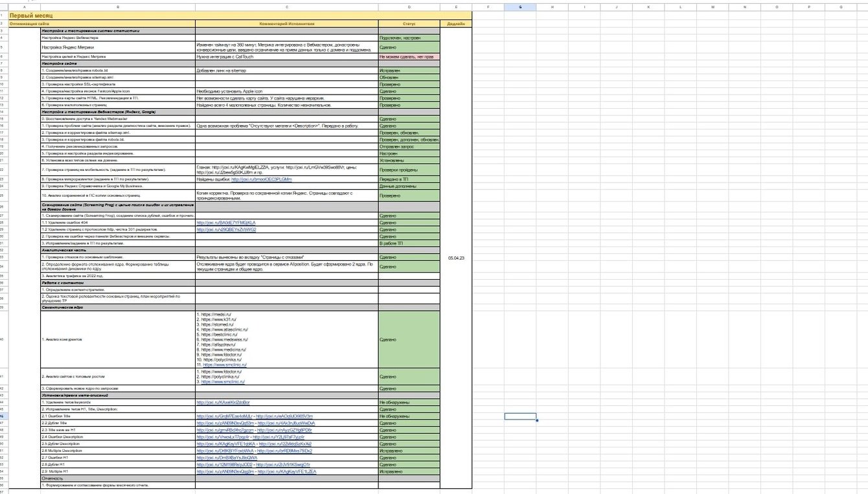The height and width of the screenshot is (494, 868).
Task: Open the 11th competitor link to smclinic.ru
Action: pos(225,365)
